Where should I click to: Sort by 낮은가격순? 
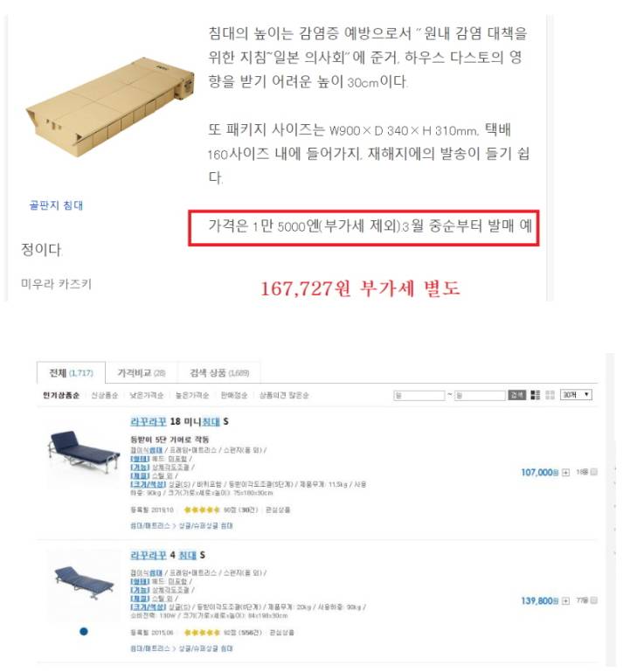tap(147, 395)
